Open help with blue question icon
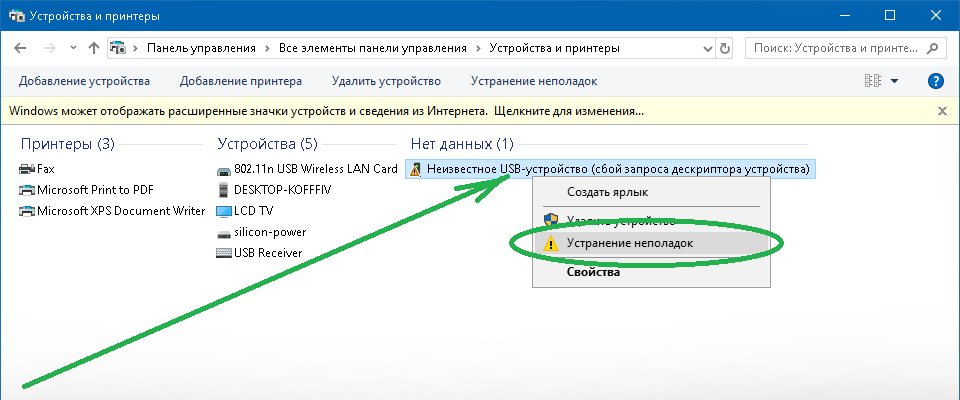960x400 pixels. point(936,81)
